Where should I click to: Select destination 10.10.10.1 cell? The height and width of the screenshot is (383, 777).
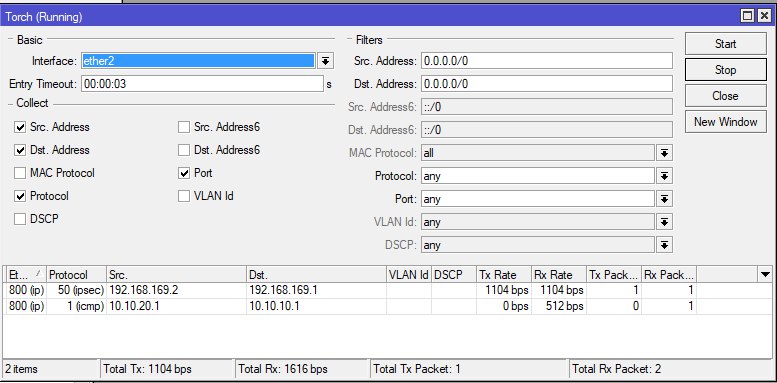(x=316, y=306)
